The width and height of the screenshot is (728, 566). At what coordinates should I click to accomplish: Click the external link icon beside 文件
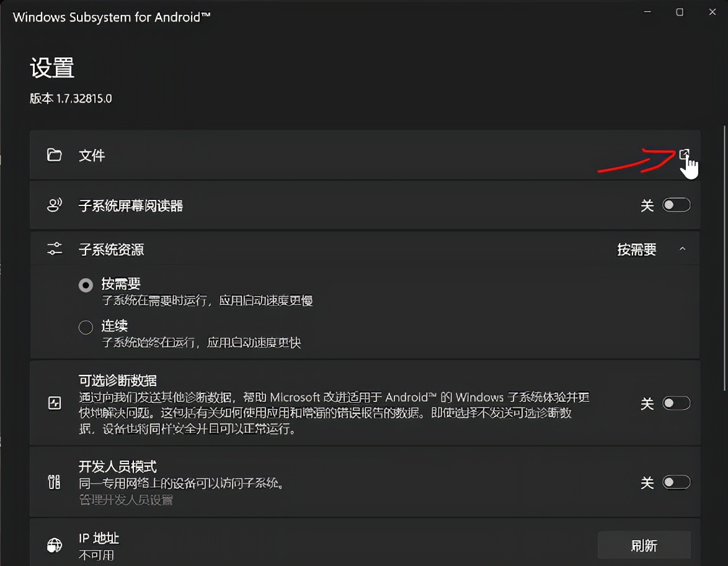pyautogui.click(x=686, y=155)
